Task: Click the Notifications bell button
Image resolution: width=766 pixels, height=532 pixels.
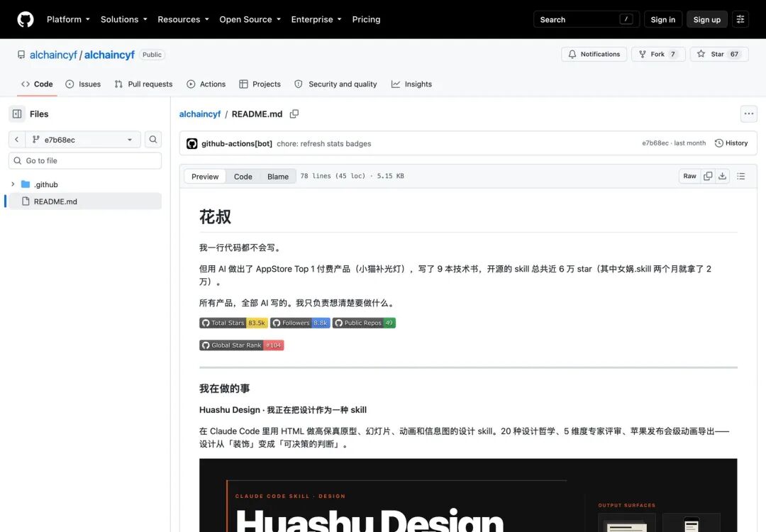Action: click(594, 54)
